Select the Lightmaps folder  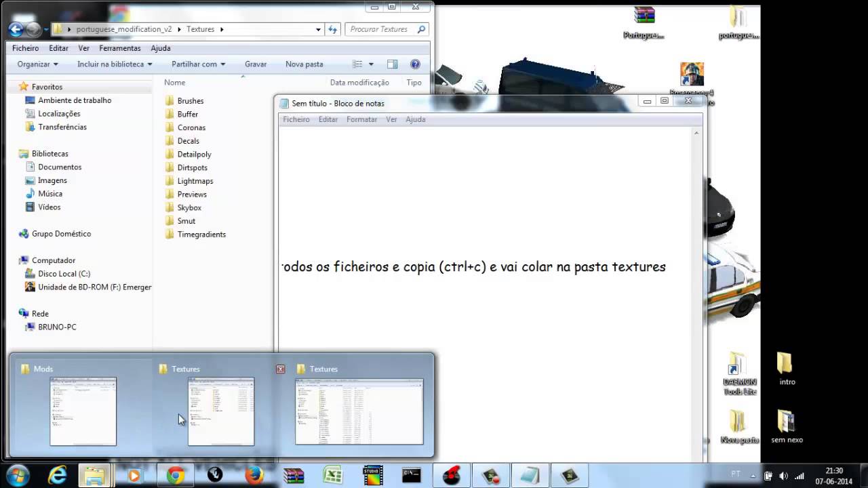click(x=195, y=181)
